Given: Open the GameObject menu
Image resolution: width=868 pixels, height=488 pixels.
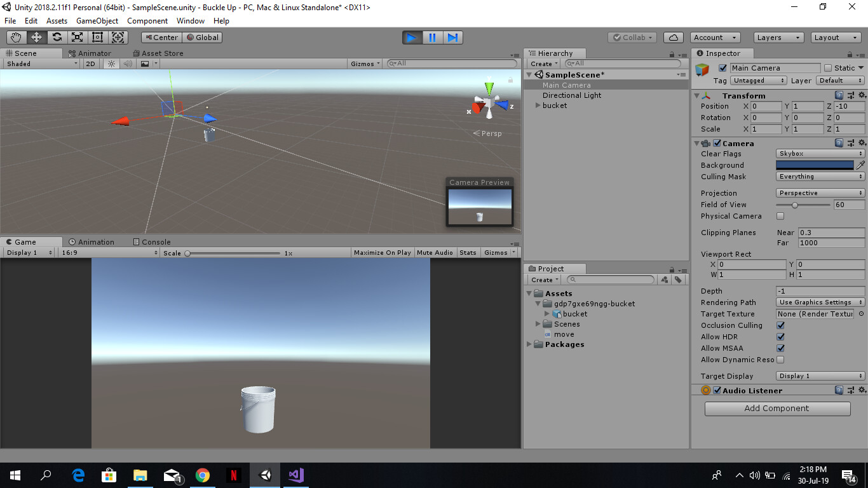Looking at the screenshot, I should click(x=97, y=20).
